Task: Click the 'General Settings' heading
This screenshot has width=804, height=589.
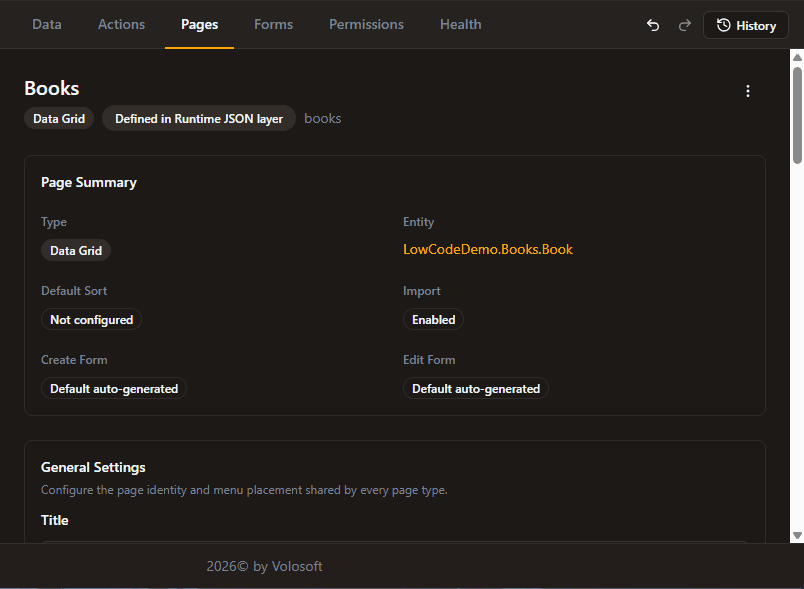Action: coord(93,468)
